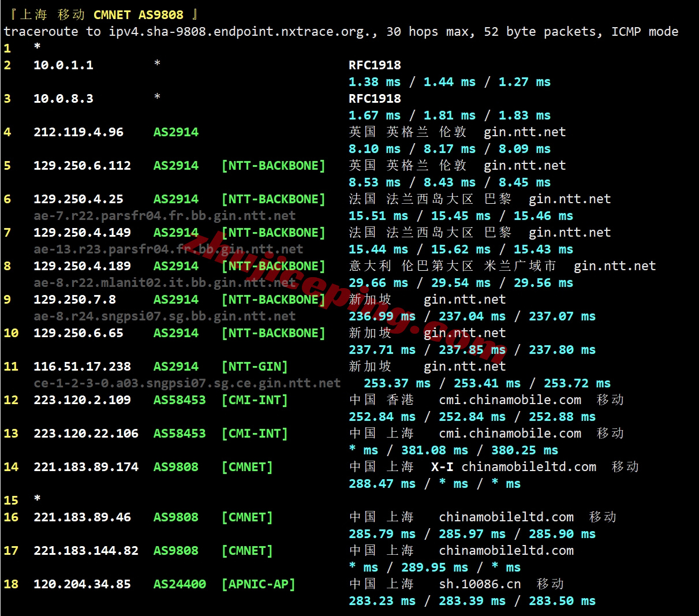Select IP address 212.119.4.96
The width and height of the screenshot is (699, 616).
pyautogui.click(x=79, y=132)
